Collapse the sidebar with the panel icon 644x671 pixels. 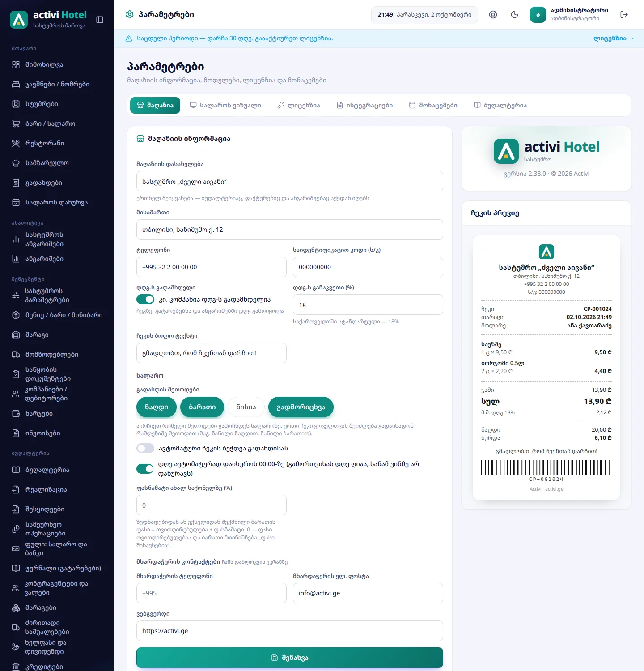click(x=100, y=20)
